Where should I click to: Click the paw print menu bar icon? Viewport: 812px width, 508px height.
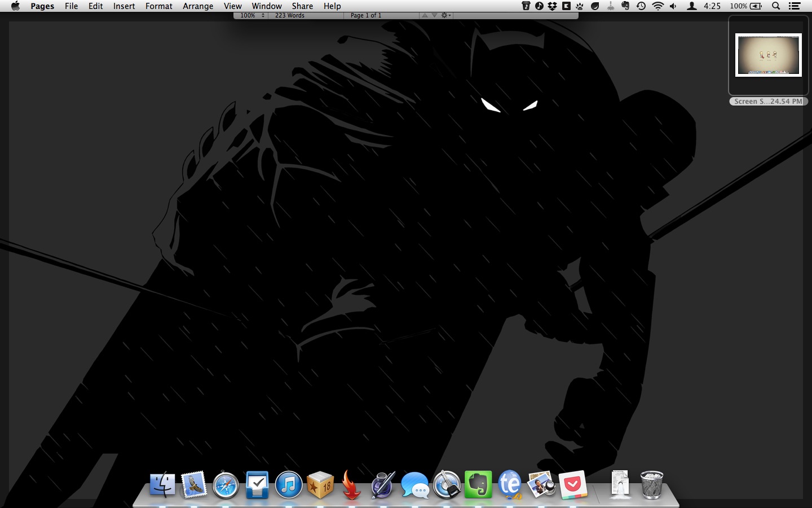point(580,6)
